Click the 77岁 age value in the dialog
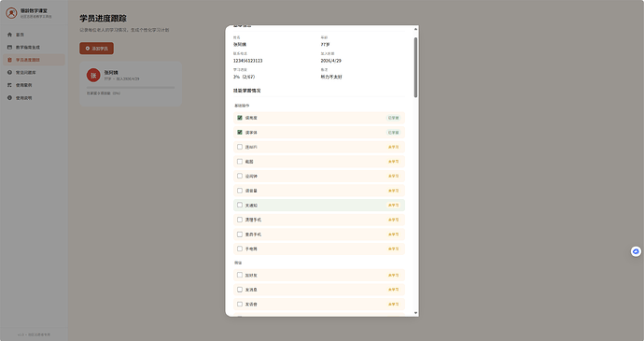Image resolution: width=644 pixels, height=341 pixels. tap(325, 45)
